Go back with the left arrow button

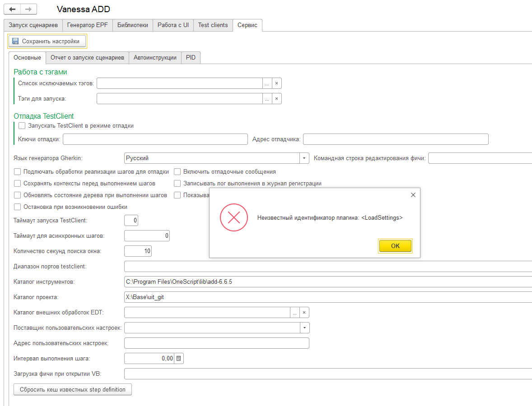12,9
